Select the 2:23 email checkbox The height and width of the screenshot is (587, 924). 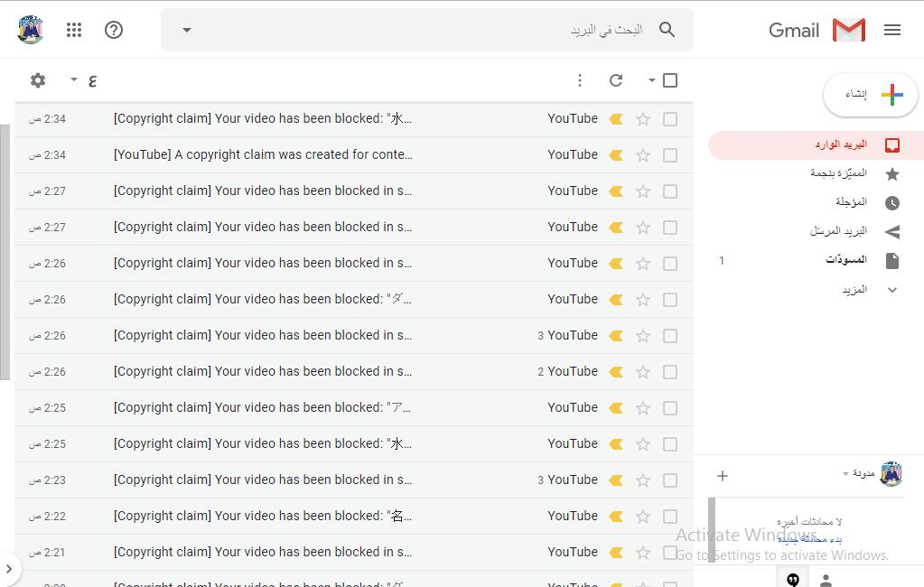click(x=670, y=480)
